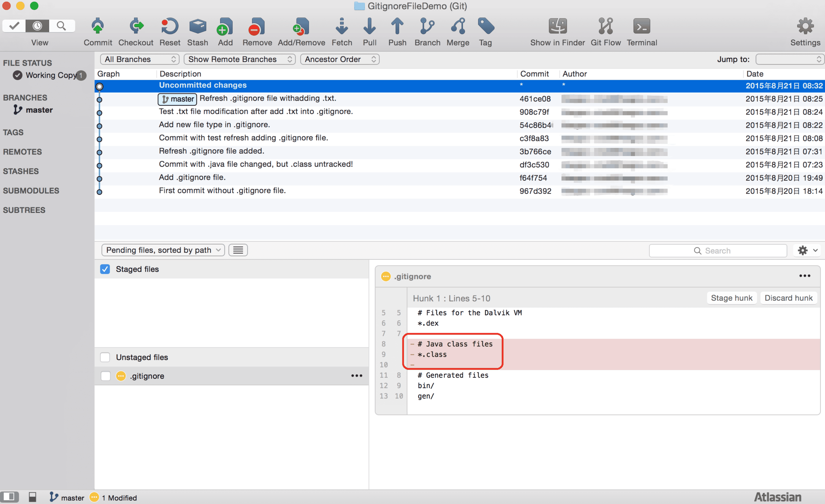Click commit hash c3f8a83
Viewport: 825px width, 504px height.
[534, 138]
